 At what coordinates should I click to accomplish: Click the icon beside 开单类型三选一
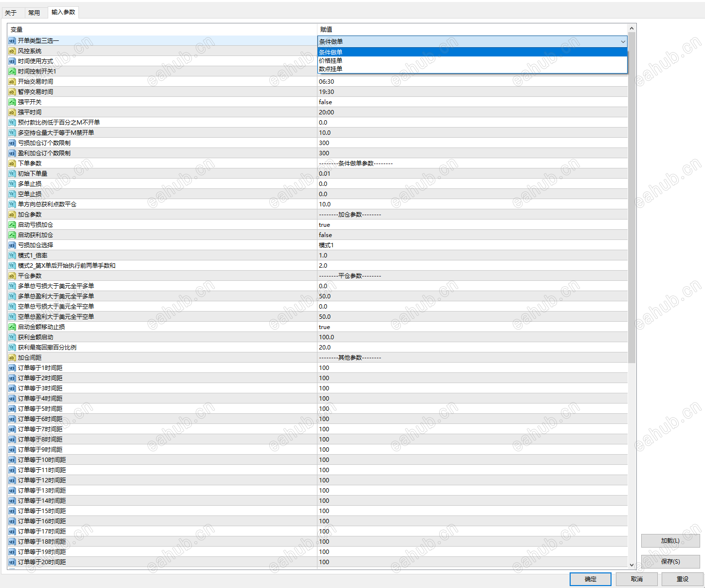coord(12,41)
